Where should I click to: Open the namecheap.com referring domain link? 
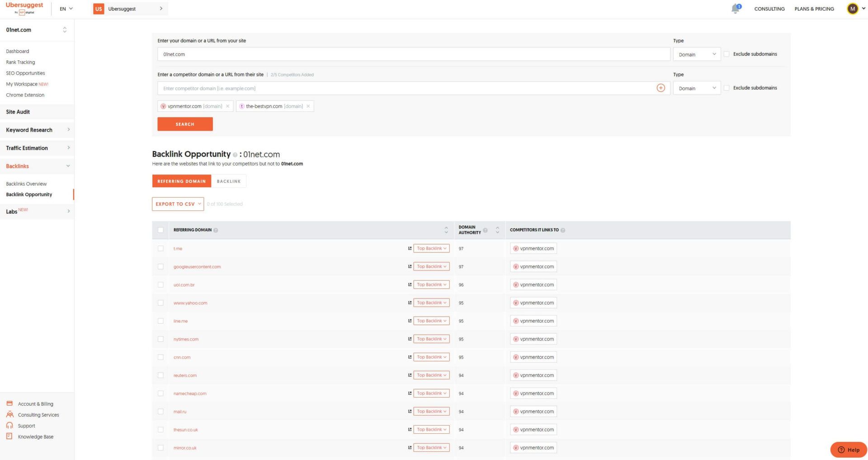[190, 394]
